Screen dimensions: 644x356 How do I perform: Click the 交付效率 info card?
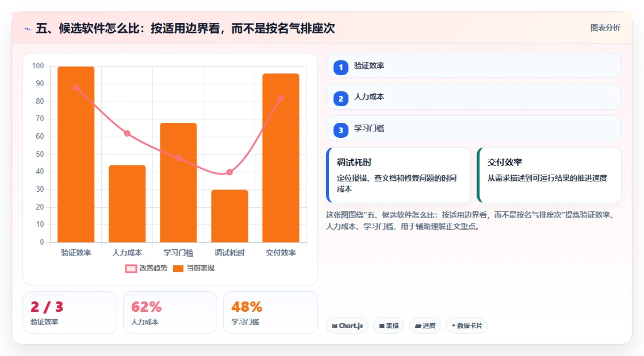pos(549,175)
